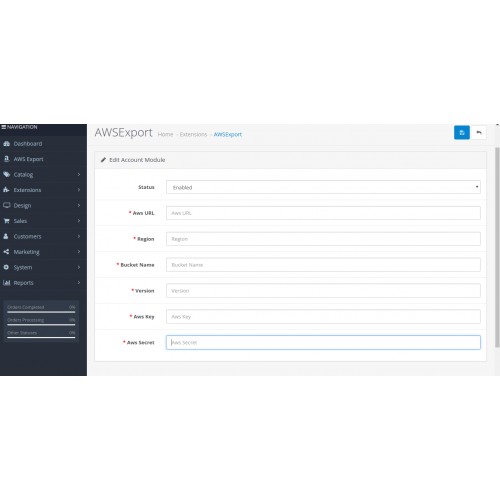Screen dimensions: 500x500
Task: Click the Catalog tags icon
Action: tap(6, 174)
